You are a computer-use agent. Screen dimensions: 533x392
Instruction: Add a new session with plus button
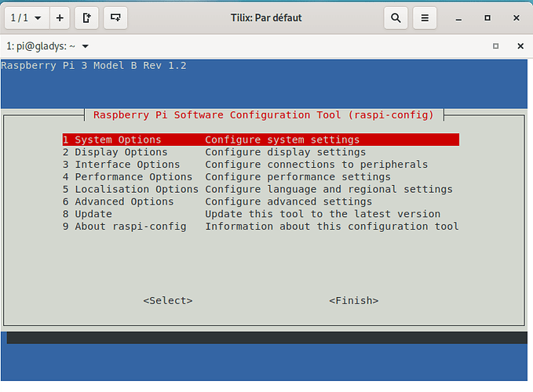60,18
